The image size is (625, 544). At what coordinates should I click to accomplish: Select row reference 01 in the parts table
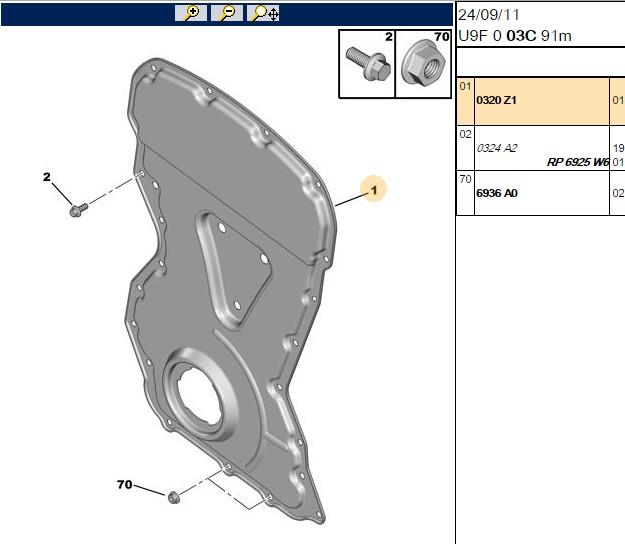(465, 86)
